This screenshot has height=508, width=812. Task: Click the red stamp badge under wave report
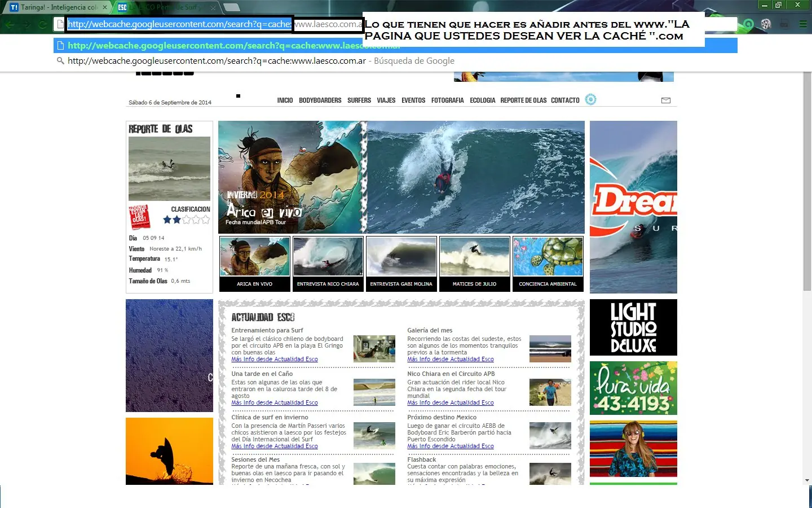[x=139, y=217]
